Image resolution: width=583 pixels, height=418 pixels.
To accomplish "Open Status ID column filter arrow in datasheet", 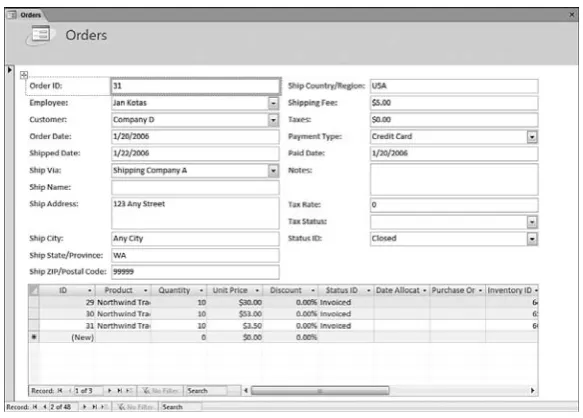I will (x=369, y=290).
